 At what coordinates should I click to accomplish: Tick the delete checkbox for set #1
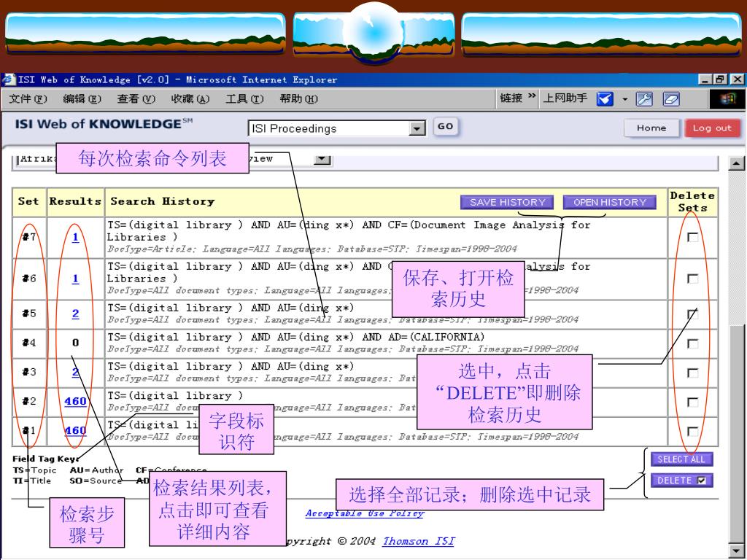coord(693,432)
